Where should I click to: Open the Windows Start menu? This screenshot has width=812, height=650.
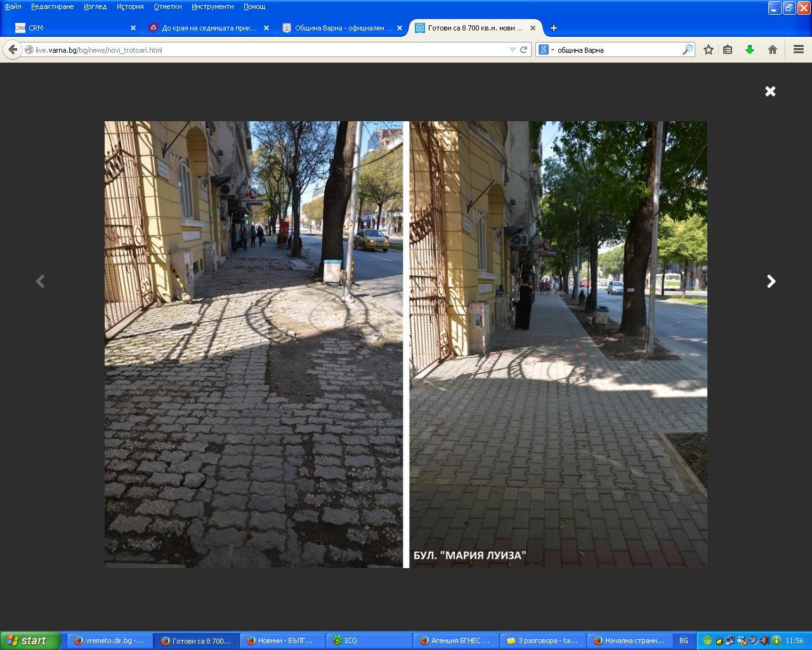pos(30,640)
